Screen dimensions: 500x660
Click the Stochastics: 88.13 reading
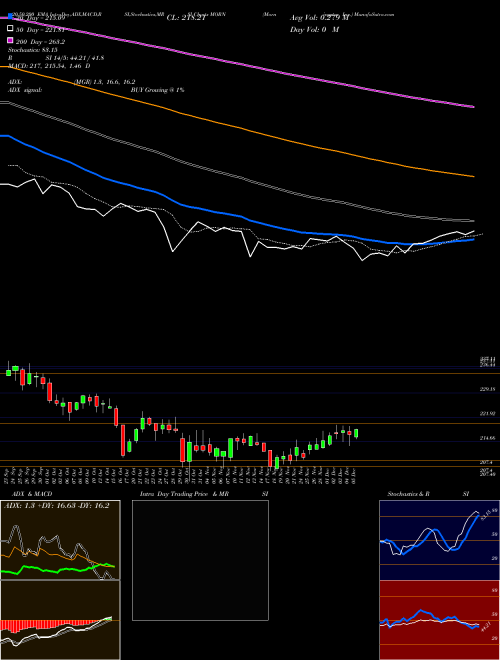click(33, 50)
